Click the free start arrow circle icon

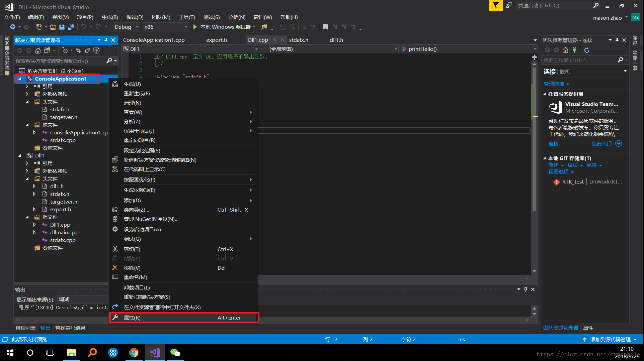619,143
